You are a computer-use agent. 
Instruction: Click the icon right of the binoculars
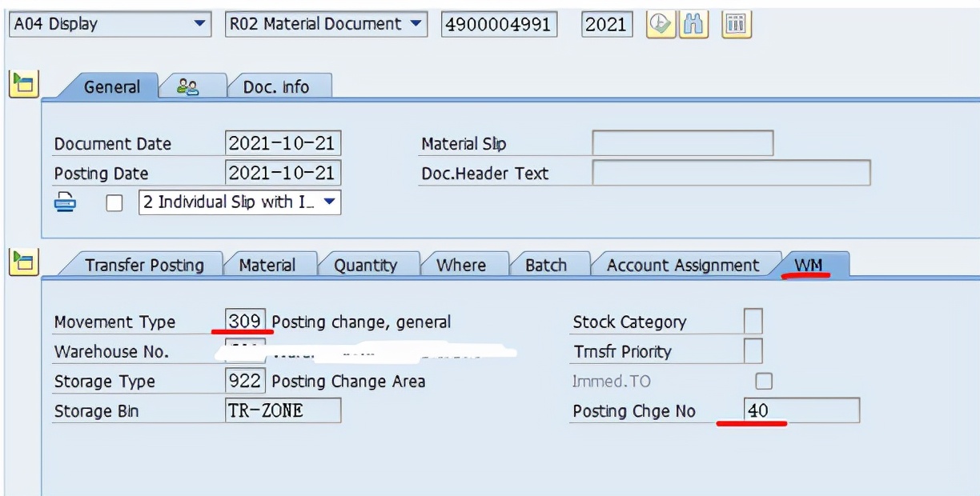pos(736,24)
